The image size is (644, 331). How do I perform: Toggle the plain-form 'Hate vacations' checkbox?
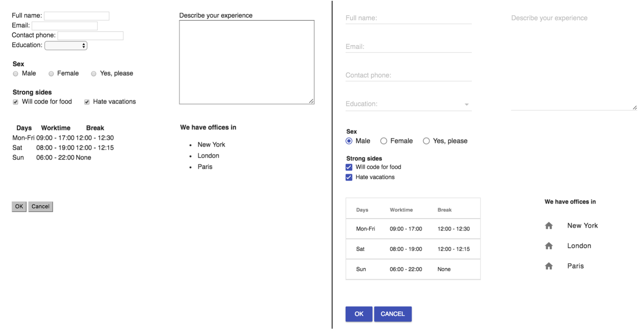click(87, 102)
